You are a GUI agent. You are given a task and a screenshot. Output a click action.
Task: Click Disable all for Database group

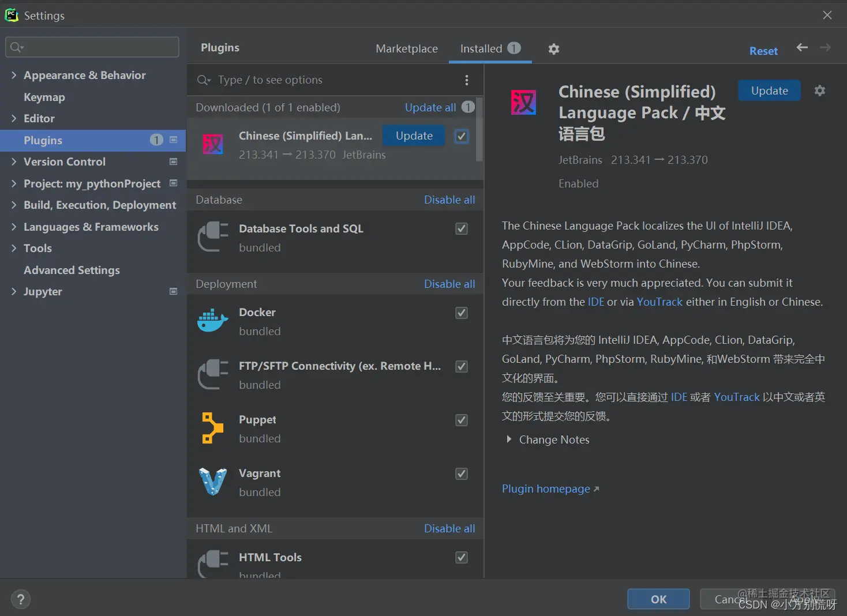(449, 200)
